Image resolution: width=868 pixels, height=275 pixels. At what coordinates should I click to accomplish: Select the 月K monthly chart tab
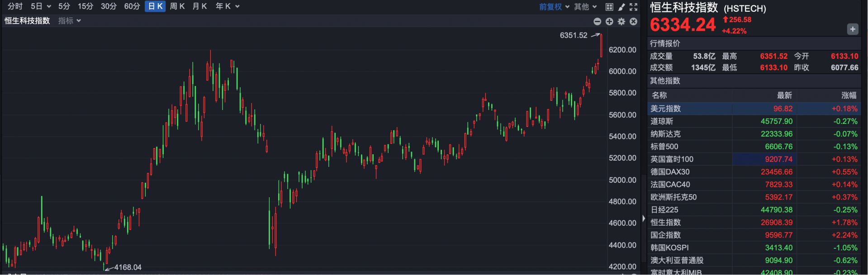[199, 6]
